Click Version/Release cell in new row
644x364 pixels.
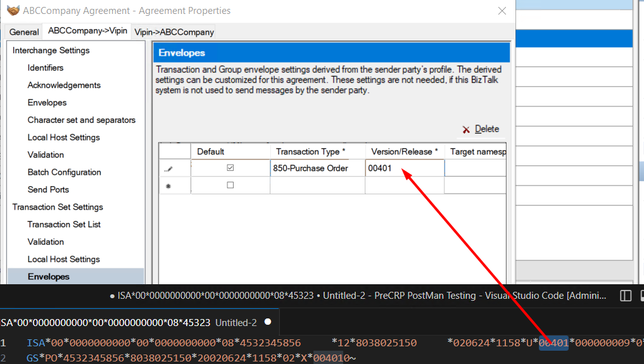405,185
